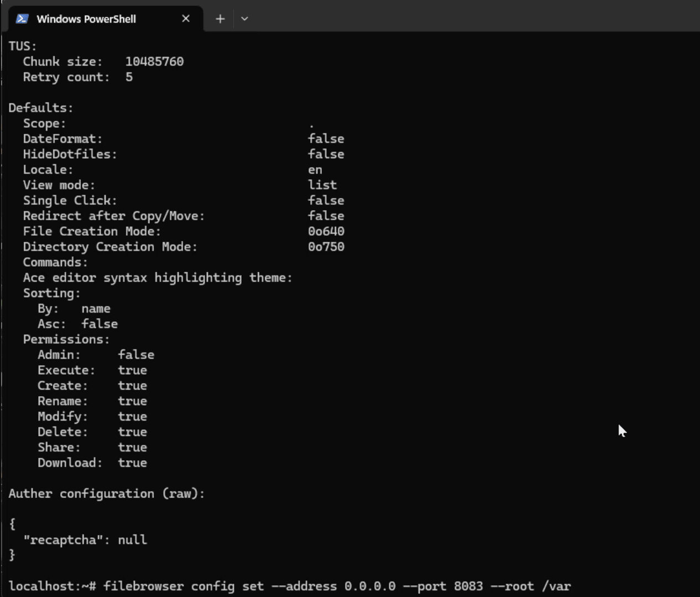
Task: Open a new tab with plus button
Action: pyautogui.click(x=220, y=19)
